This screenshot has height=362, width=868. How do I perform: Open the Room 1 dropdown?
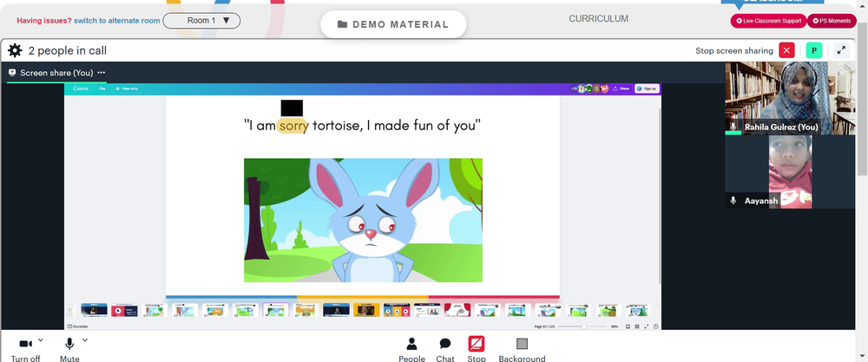tap(201, 21)
